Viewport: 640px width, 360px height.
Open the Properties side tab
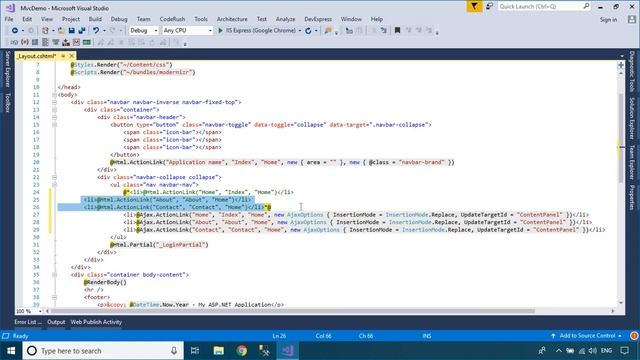[632, 198]
